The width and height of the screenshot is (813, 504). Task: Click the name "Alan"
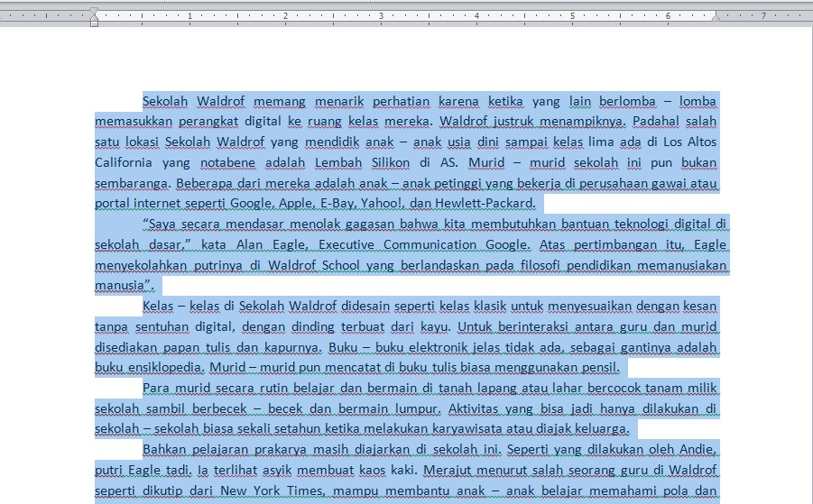point(249,244)
